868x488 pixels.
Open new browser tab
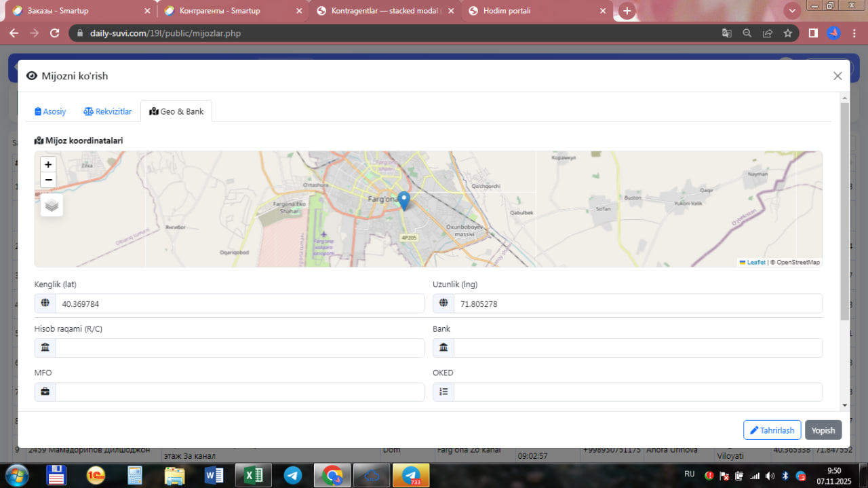click(x=627, y=11)
